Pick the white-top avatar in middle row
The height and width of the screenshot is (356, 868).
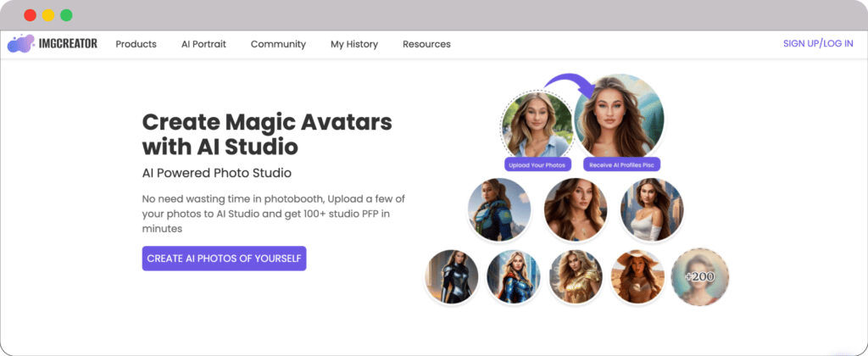coord(651,209)
